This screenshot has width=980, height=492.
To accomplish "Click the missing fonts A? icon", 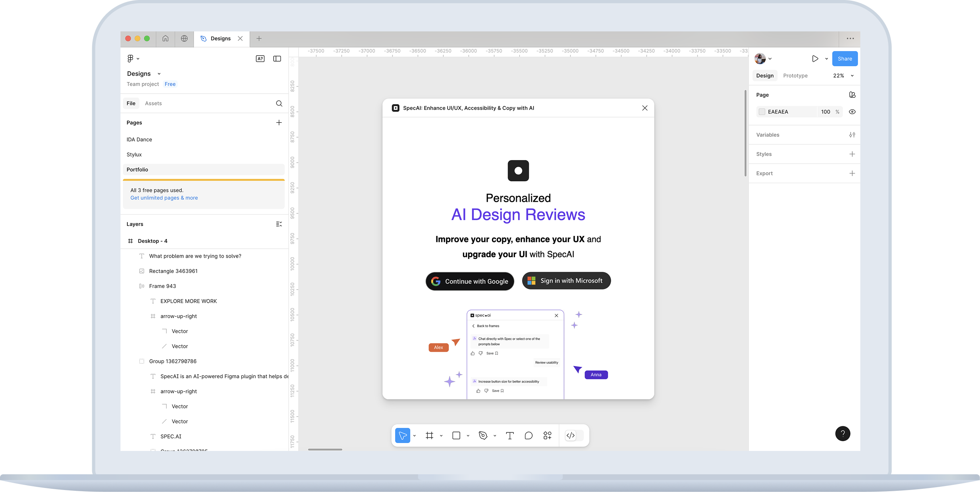I will 260,59.
